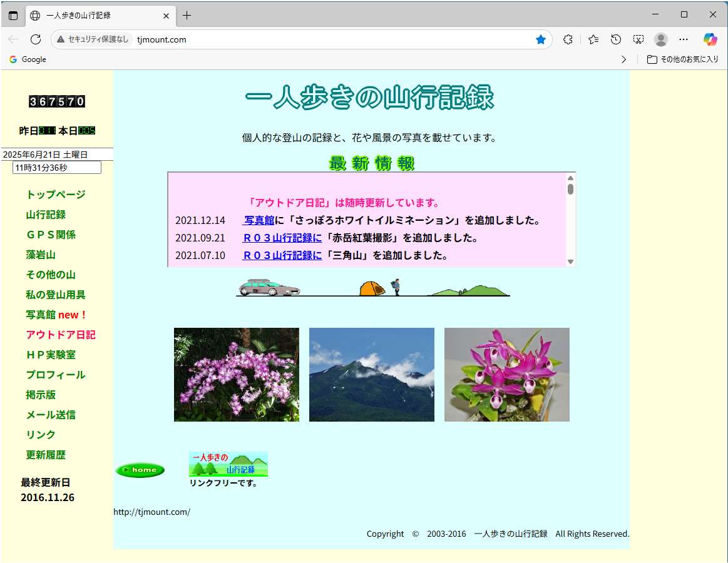Click the user profile avatar icon
The image size is (728, 563).
coord(661,39)
